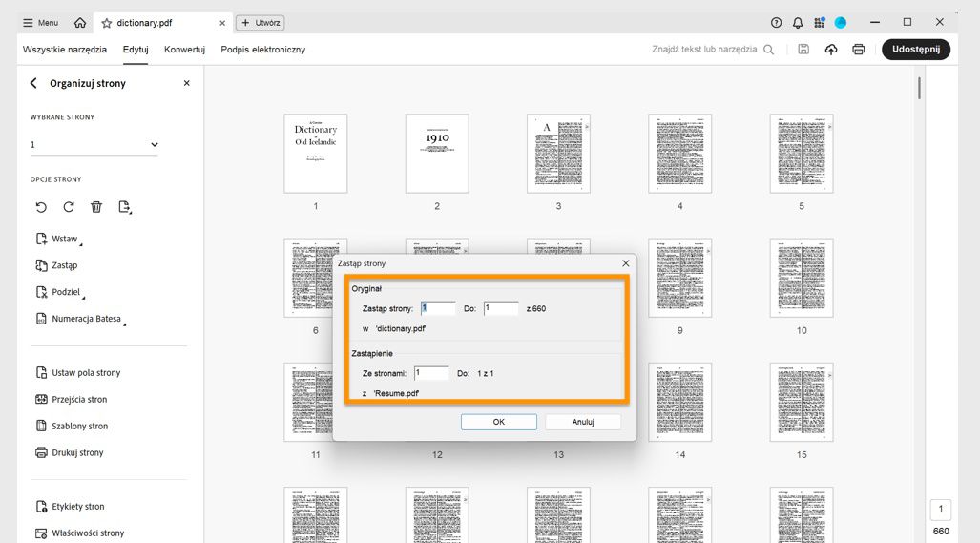Open the Podpis elektroniczny tab

(263, 50)
